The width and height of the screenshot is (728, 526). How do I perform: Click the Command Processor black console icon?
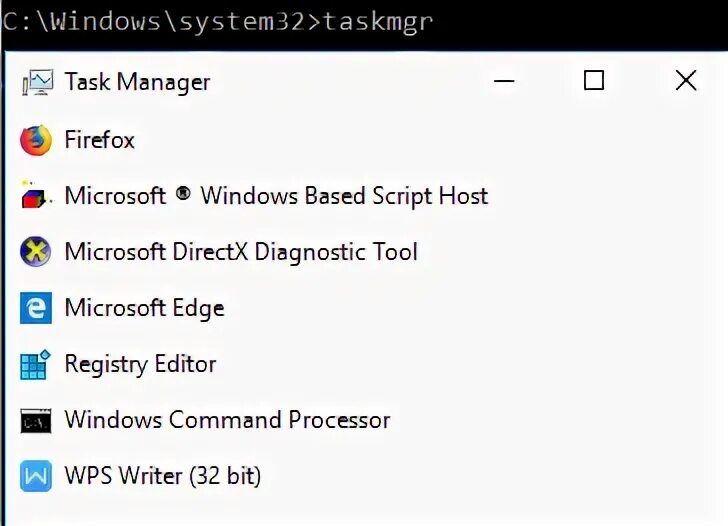[x=36, y=421]
